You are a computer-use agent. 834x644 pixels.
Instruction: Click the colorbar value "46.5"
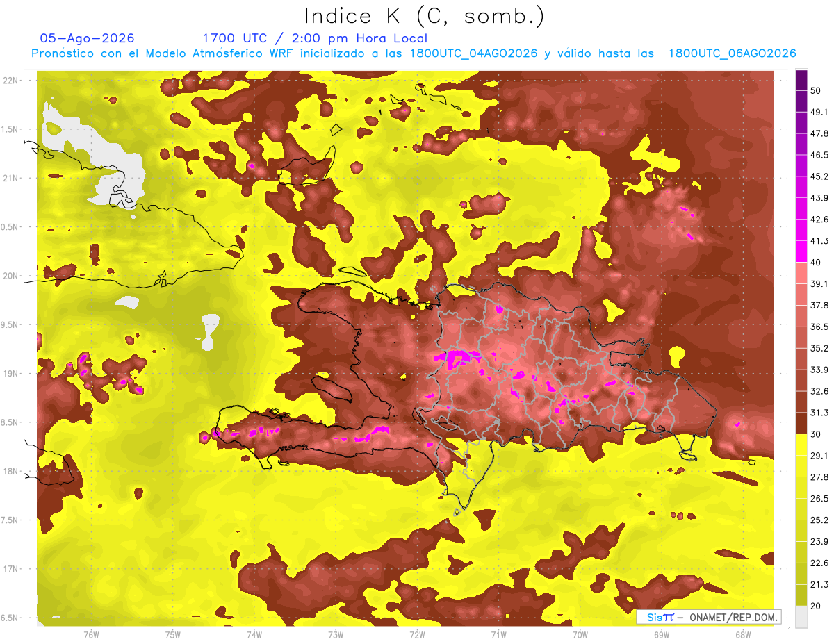[x=819, y=154]
